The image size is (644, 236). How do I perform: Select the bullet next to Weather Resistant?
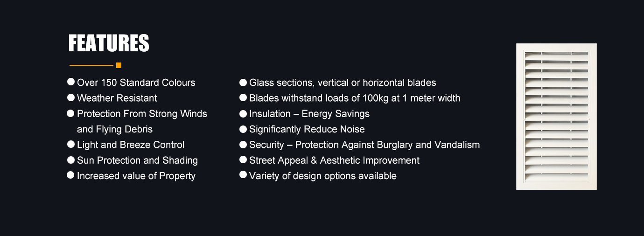click(x=71, y=97)
